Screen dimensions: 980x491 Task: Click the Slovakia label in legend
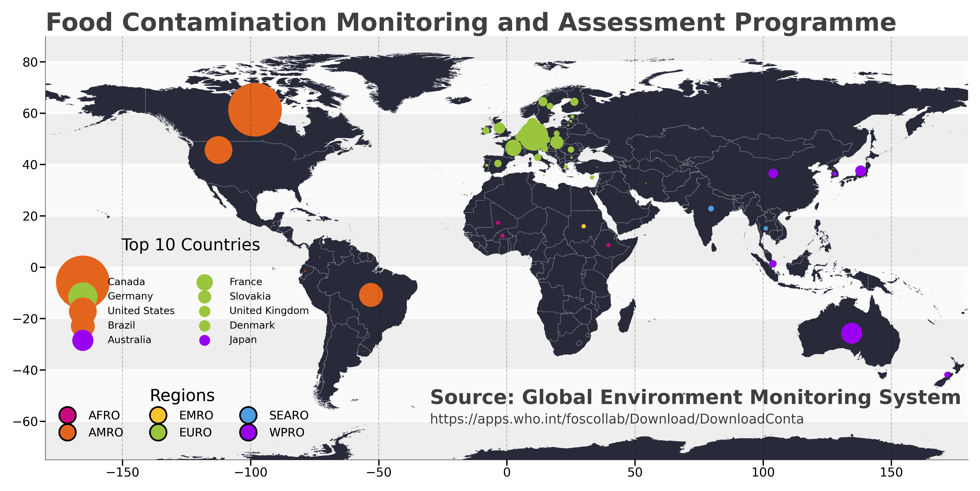point(250,296)
